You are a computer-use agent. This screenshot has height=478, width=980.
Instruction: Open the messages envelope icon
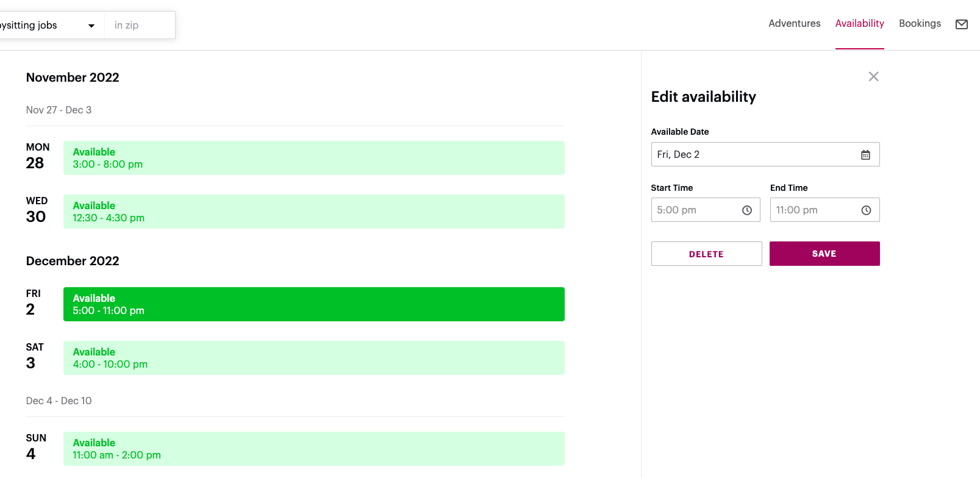962,24
